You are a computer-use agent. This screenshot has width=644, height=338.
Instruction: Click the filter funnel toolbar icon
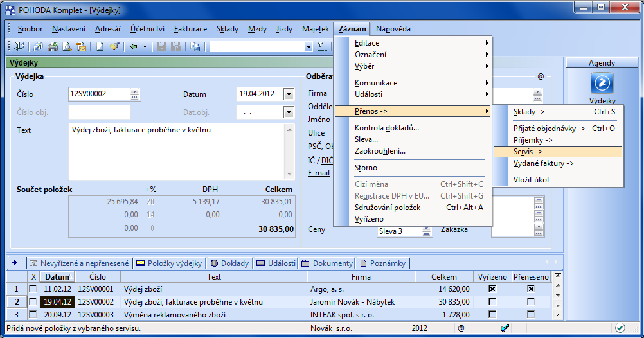(x=323, y=47)
